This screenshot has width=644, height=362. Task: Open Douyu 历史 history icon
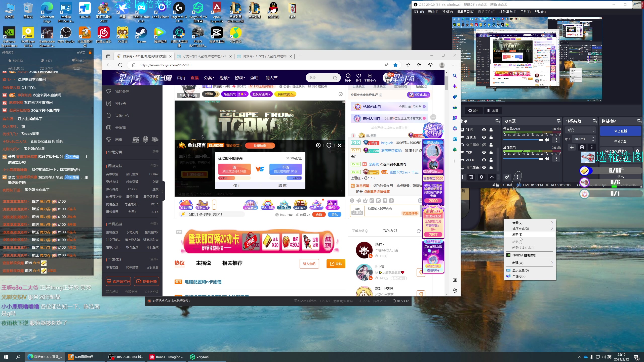point(348,78)
